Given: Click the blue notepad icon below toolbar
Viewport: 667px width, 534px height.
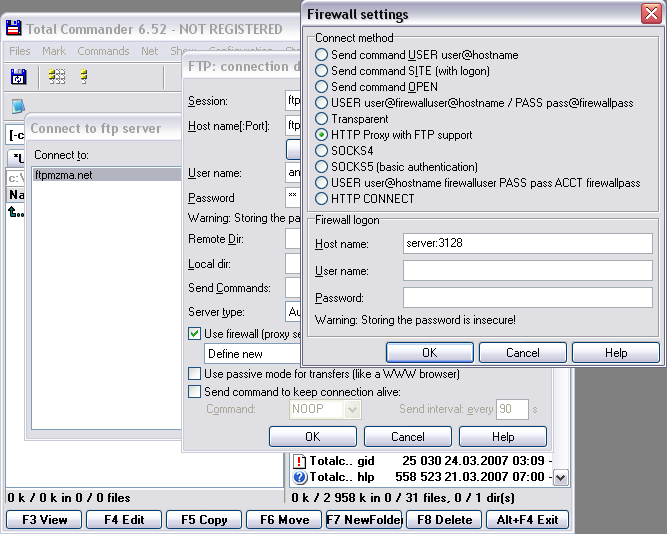Looking at the screenshot, I should 18,106.
